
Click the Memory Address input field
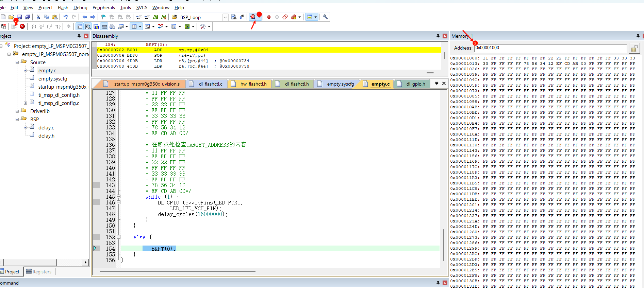click(550, 48)
